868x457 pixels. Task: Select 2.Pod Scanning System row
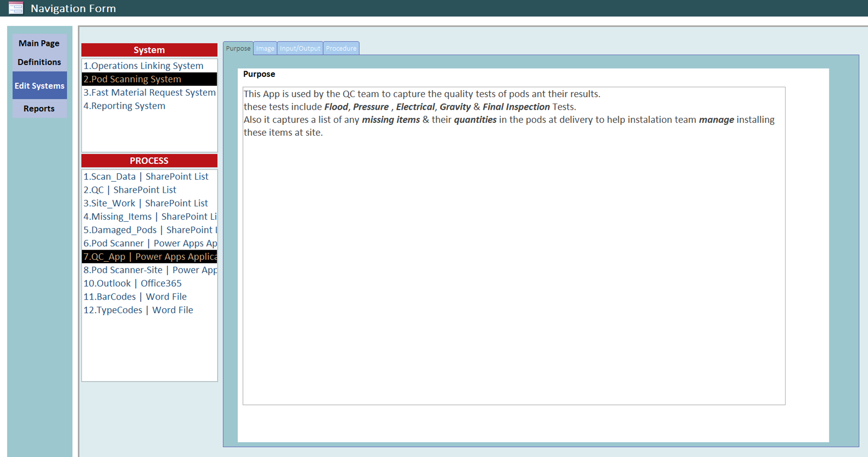(x=149, y=79)
